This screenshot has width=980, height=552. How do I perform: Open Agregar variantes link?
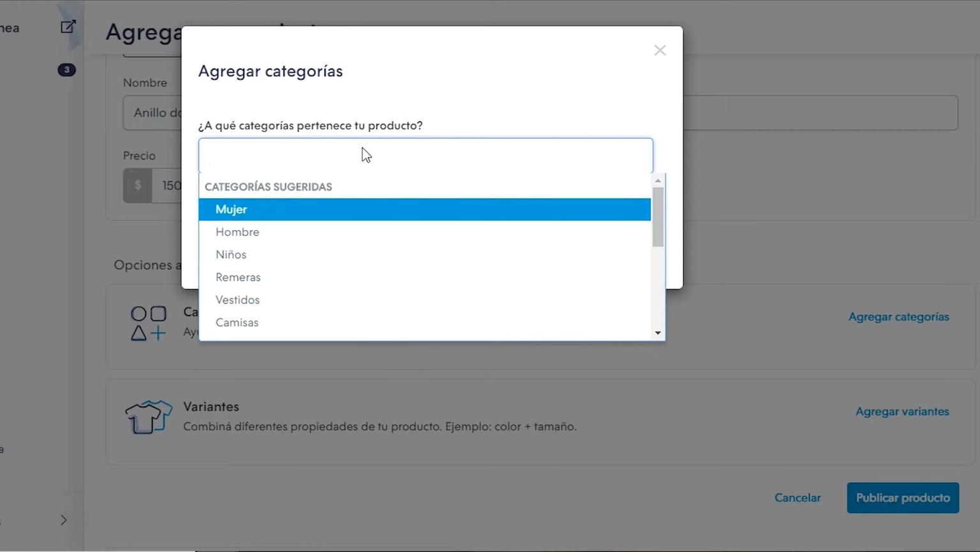[x=902, y=411]
